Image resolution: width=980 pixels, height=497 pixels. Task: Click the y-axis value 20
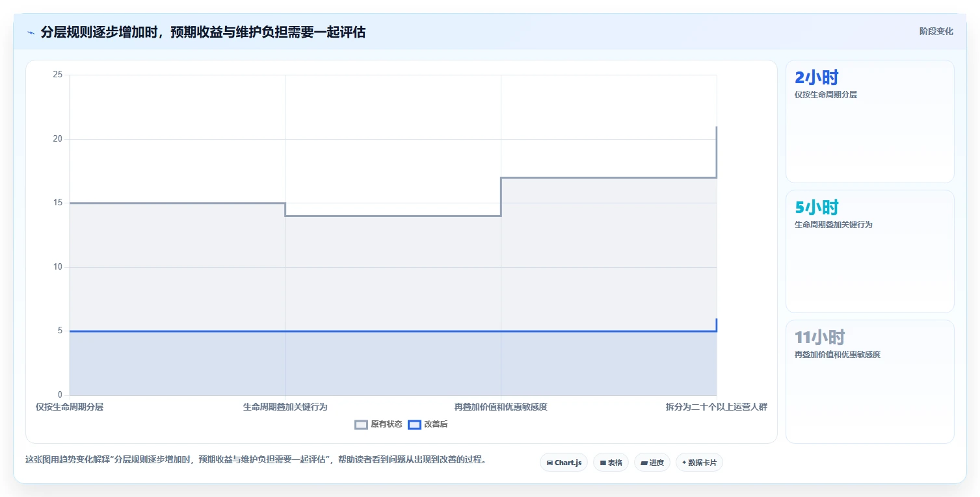57,139
